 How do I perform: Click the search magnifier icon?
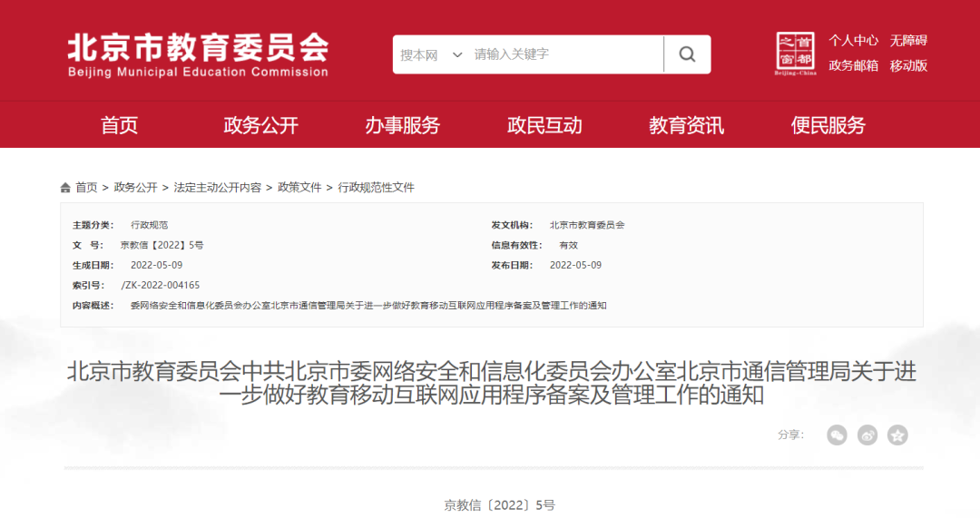click(687, 54)
